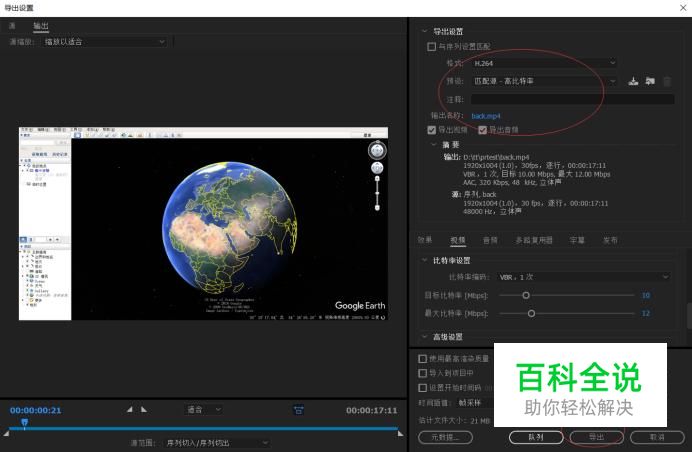Collapse the 导出设置 section
This screenshot has width=692, height=452.
pyautogui.click(x=425, y=31)
